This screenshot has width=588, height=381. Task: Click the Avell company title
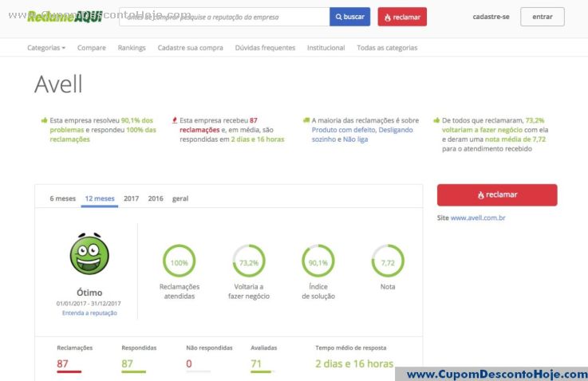58,84
